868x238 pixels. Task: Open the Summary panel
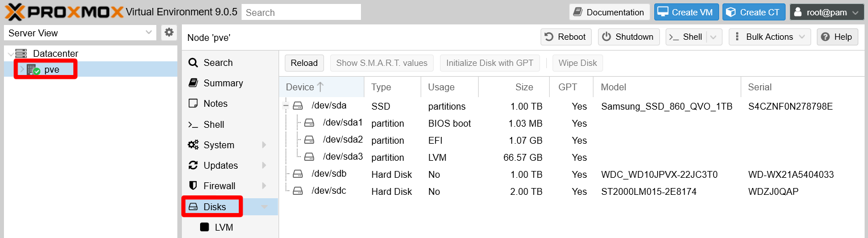click(x=230, y=83)
